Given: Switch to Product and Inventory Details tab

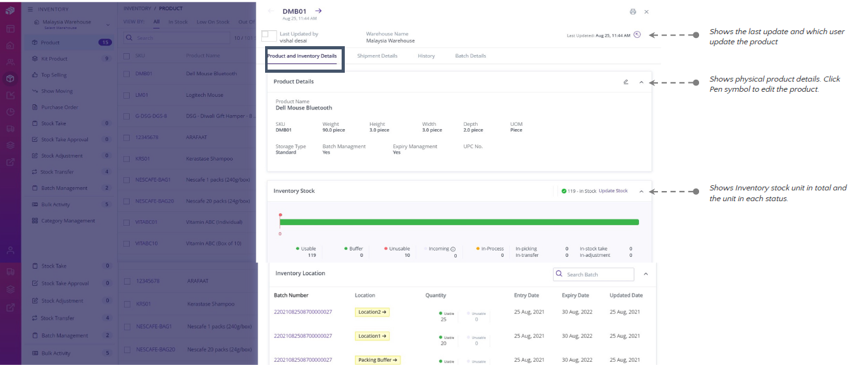Looking at the screenshot, I should [x=302, y=56].
